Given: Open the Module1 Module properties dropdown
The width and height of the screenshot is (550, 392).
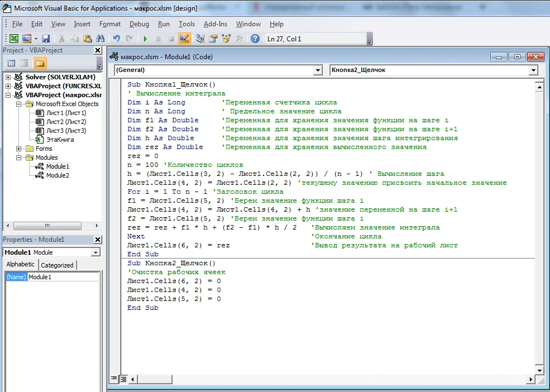Looking at the screenshot, I should pos(95,252).
